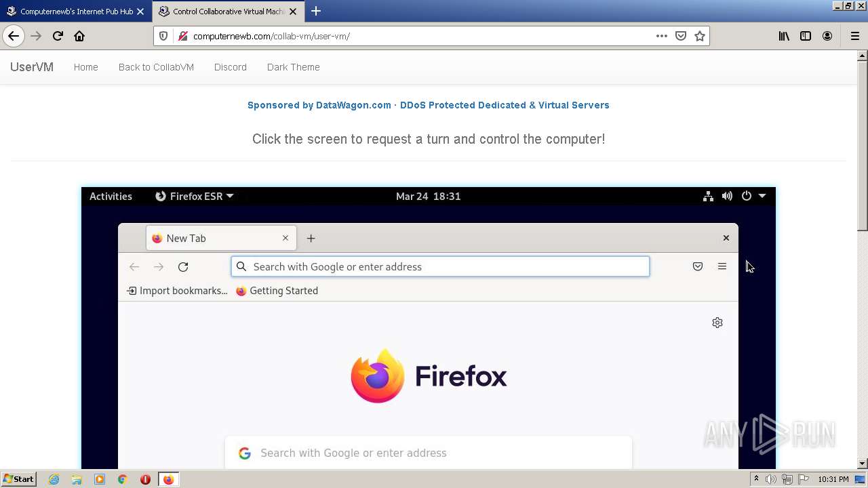Expand the Firefox ESR app menu
Image resolution: width=868 pixels, height=488 pixels.
pyautogui.click(x=195, y=196)
